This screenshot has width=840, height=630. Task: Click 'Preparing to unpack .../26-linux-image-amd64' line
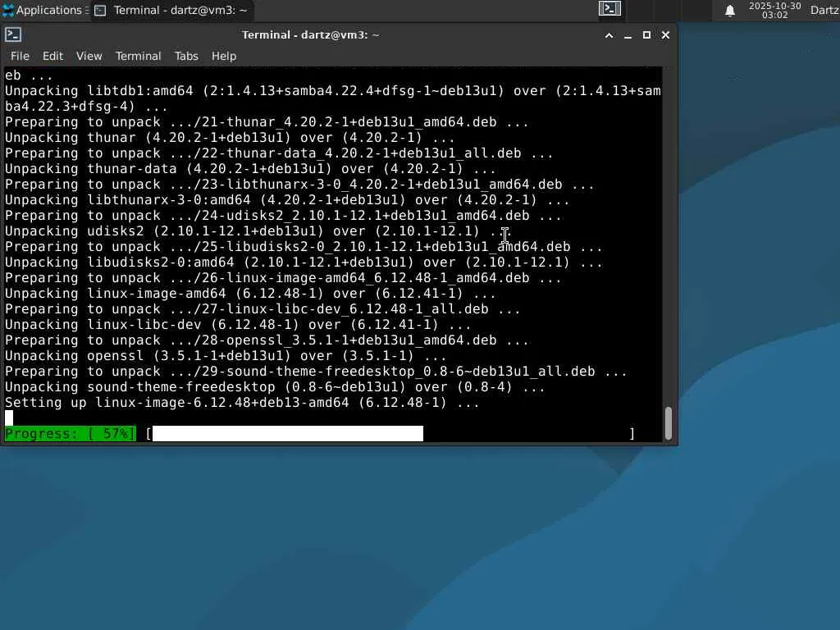click(283, 278)
